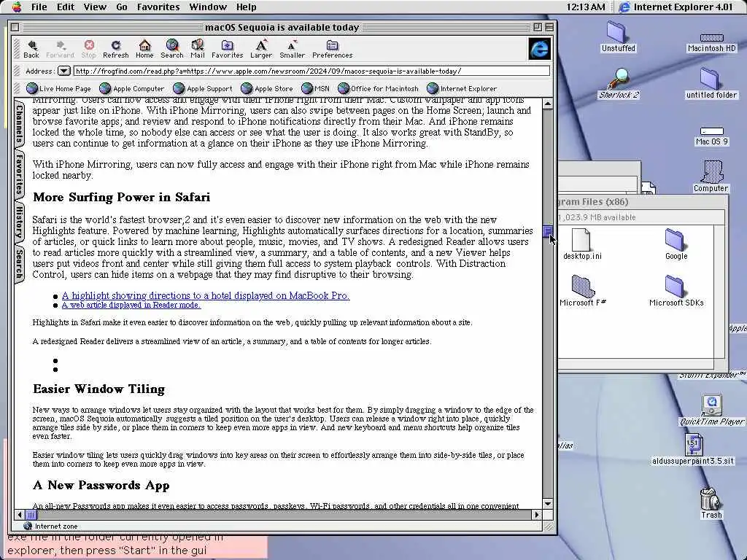Open Office for Macintosh favorite

click(x=379, y=88)
